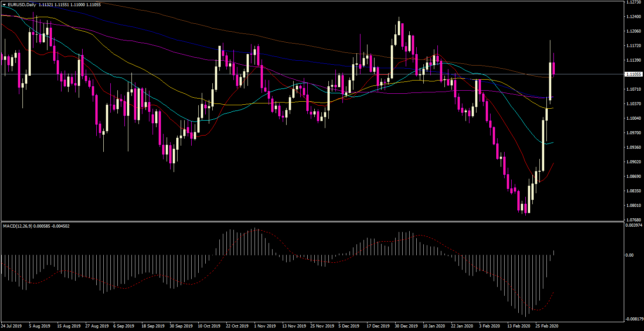
Task: Click the MACD signal value -0.004502
Action: tap(60, 226)
